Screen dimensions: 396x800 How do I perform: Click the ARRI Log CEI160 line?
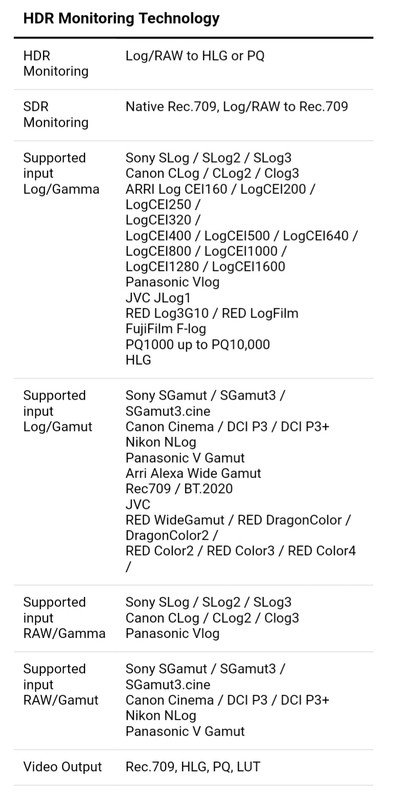point(220,189)
